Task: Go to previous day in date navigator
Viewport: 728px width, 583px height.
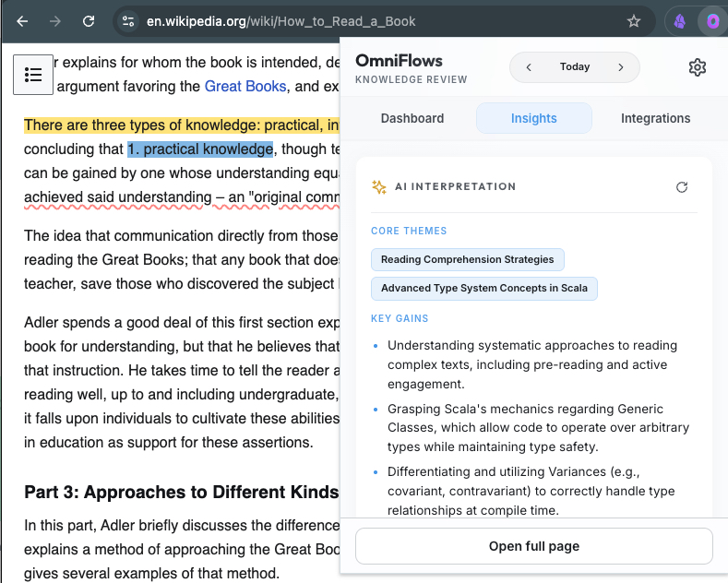Action: click(x=529, y=67)
